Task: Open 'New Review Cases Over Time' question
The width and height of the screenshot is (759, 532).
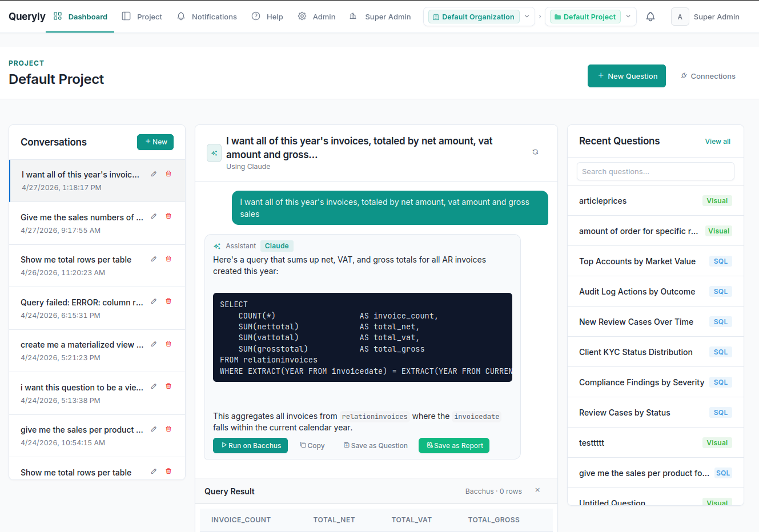Action: click(x=656, y=322)
